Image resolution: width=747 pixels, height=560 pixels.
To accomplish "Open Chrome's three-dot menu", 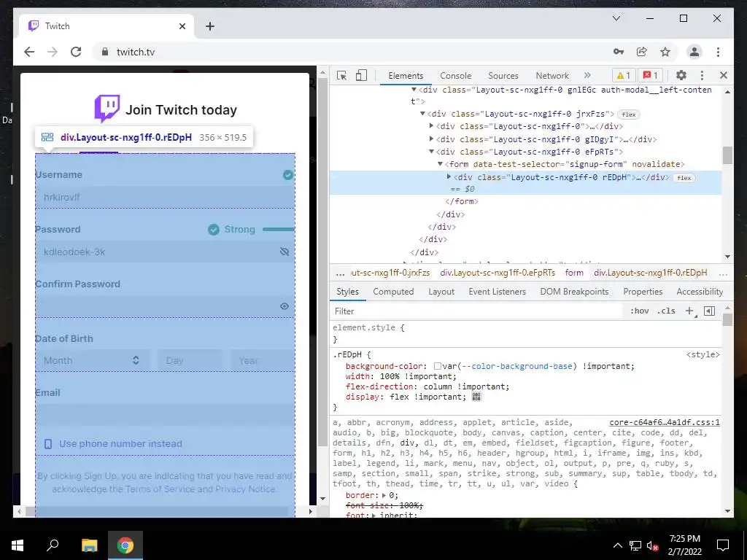I will point(718,52).
